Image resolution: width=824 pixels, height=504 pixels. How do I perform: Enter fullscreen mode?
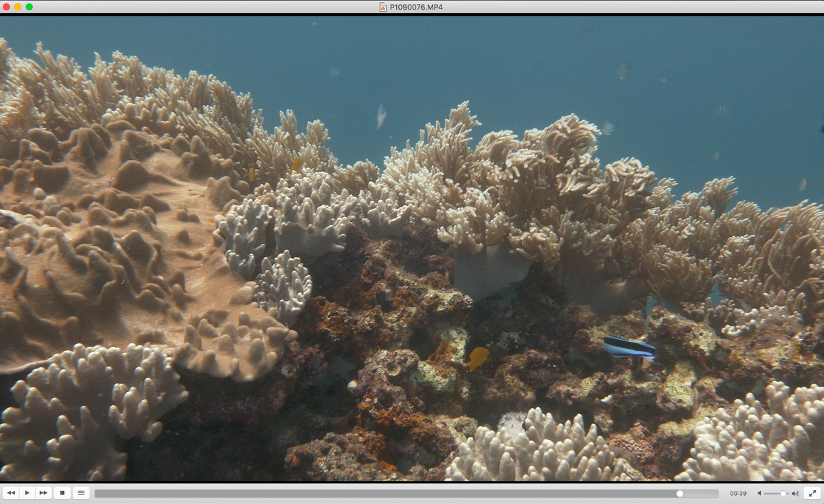812,493
